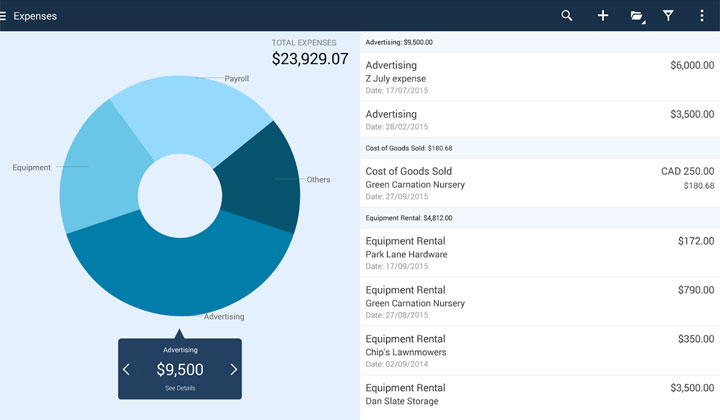This screenshot has height=420, width=720.
Task: Click the Equipment Rental: $4,812.00 group header
Action: 540,218
